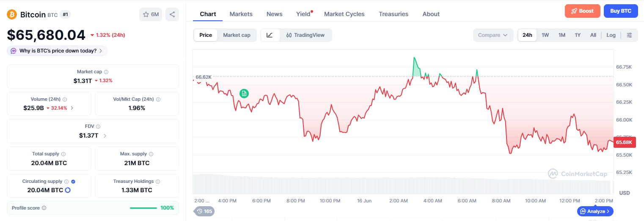Switch to the Treasuries tab
This screenshot has height=221, width=644.
coord(394,14)
